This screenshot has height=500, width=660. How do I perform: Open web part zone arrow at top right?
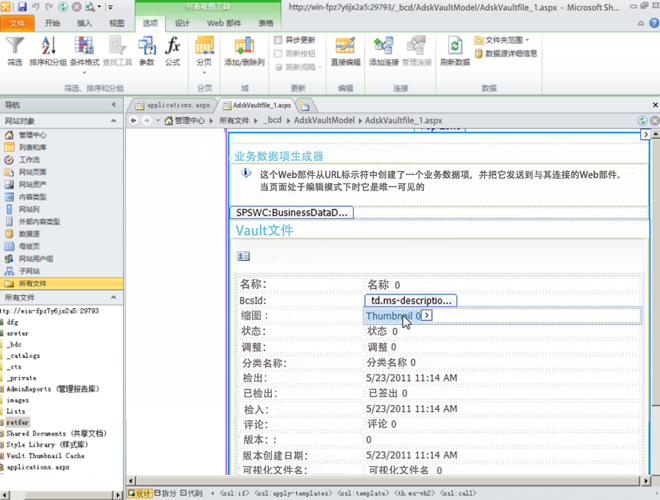645,135
